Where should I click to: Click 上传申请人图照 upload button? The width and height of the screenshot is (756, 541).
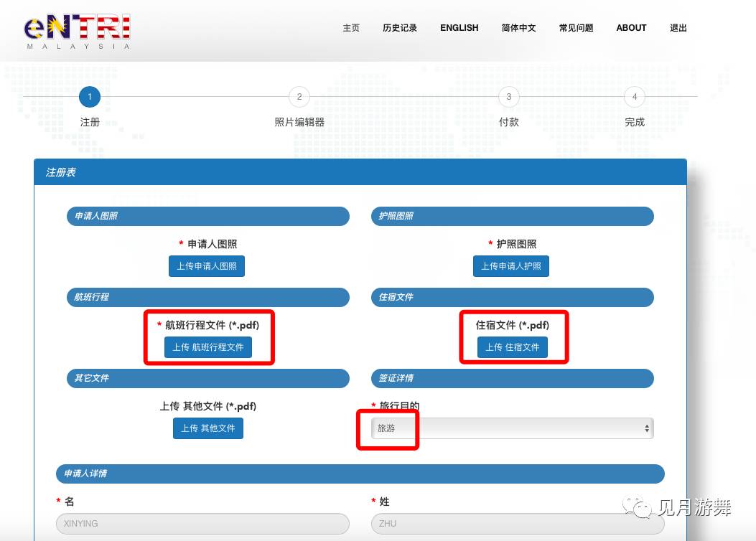(x=207, y=266)
